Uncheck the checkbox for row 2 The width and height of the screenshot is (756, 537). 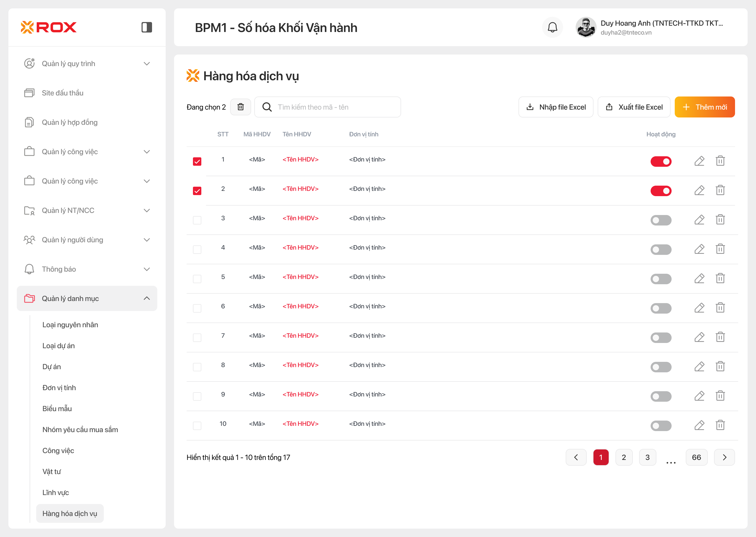197,191
